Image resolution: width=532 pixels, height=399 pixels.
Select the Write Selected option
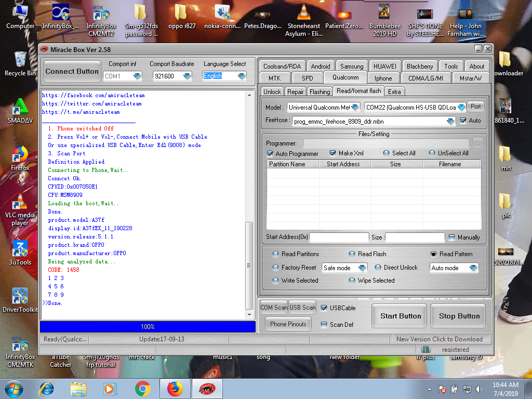pos(276,281)
